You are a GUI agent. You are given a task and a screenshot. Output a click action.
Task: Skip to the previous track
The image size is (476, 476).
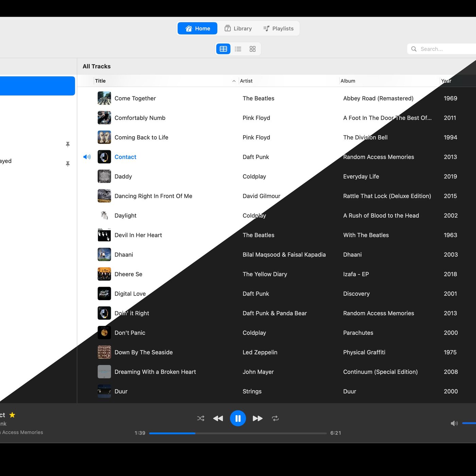point(218,419)
